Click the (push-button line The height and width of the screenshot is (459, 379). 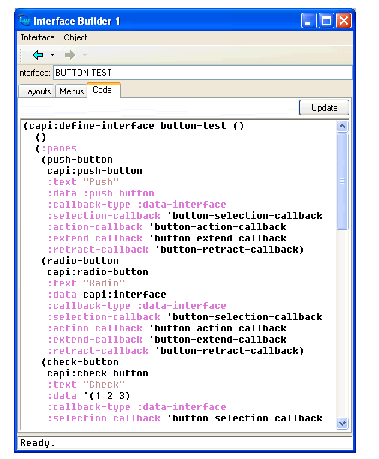pyautogui.click(x=77, y=160)
